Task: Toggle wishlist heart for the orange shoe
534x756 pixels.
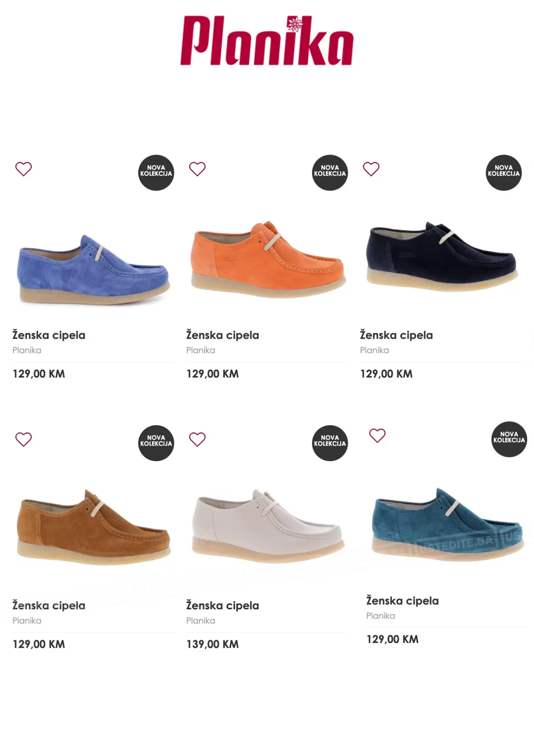Action: click(197, 169)
